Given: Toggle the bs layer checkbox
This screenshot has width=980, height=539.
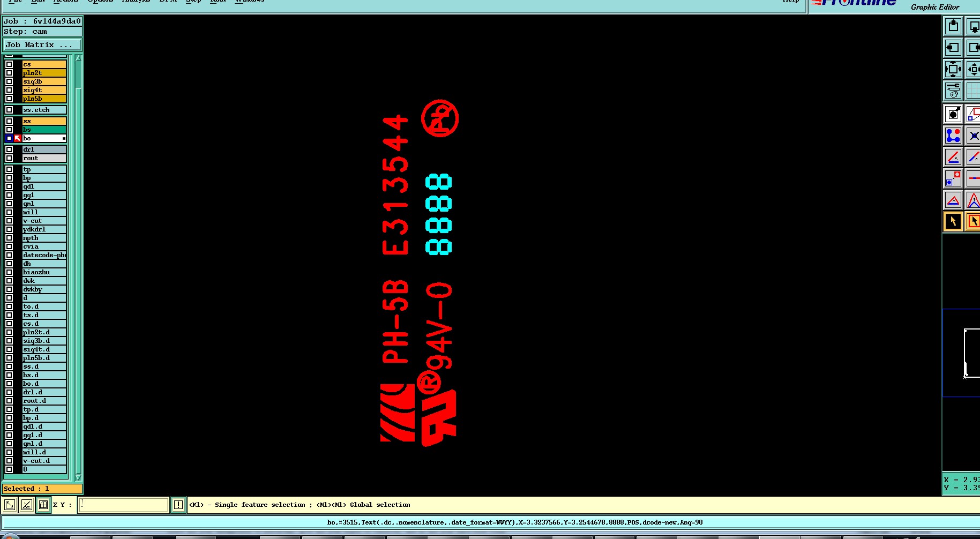Looking at the screenshot, I should [9, 130].
